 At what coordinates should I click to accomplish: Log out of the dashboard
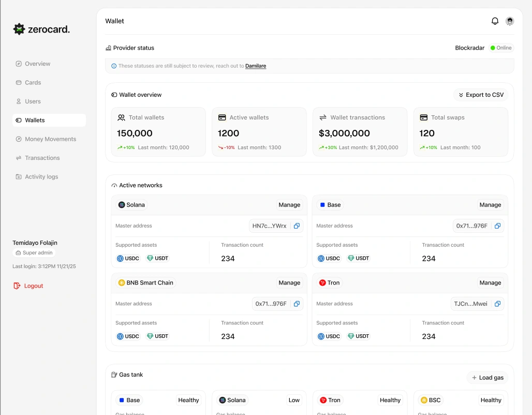coord(28,286)
